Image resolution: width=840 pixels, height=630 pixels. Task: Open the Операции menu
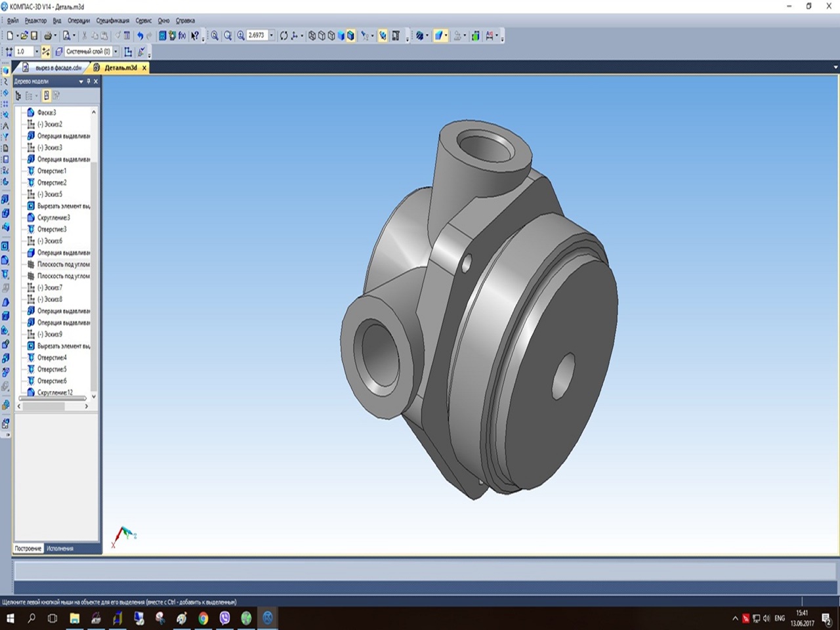[78, 20]
